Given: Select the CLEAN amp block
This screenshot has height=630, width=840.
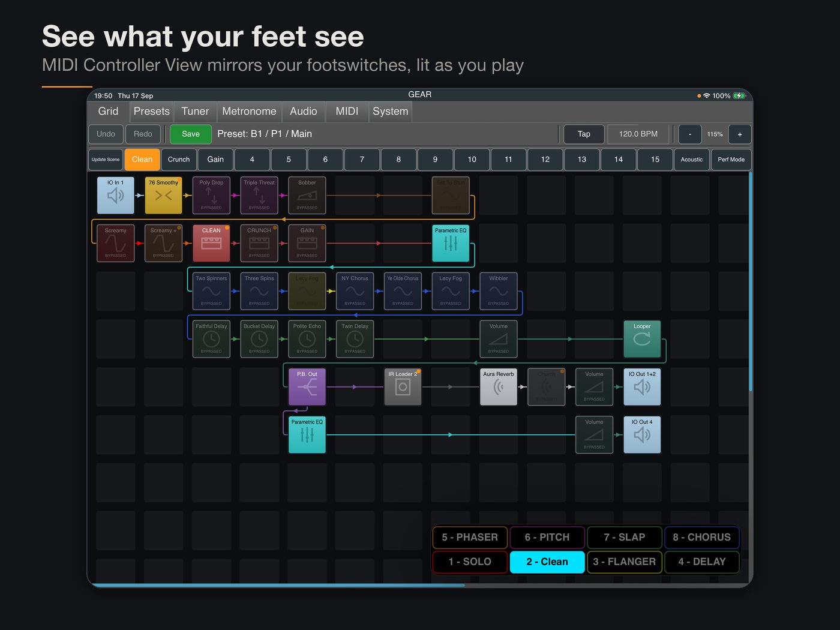Looking at the screenshot, I should pyautogui.click(x=211, y=243).
